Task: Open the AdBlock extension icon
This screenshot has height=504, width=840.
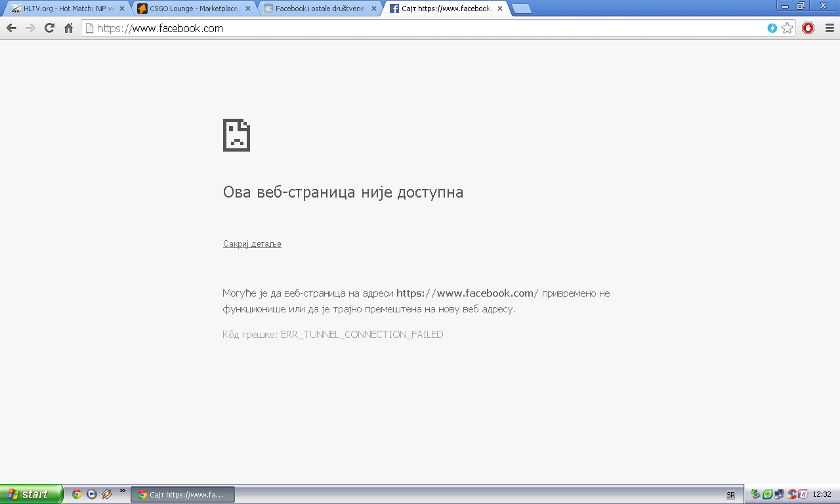Action: point(808,28)
